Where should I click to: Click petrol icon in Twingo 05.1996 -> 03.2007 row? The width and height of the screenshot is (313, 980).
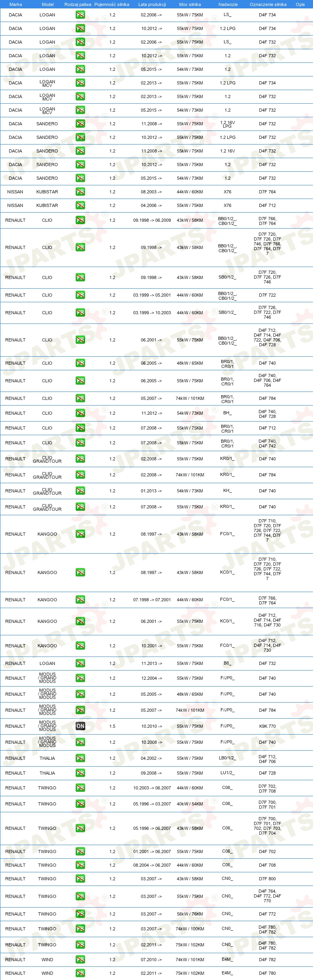point(80,803)
